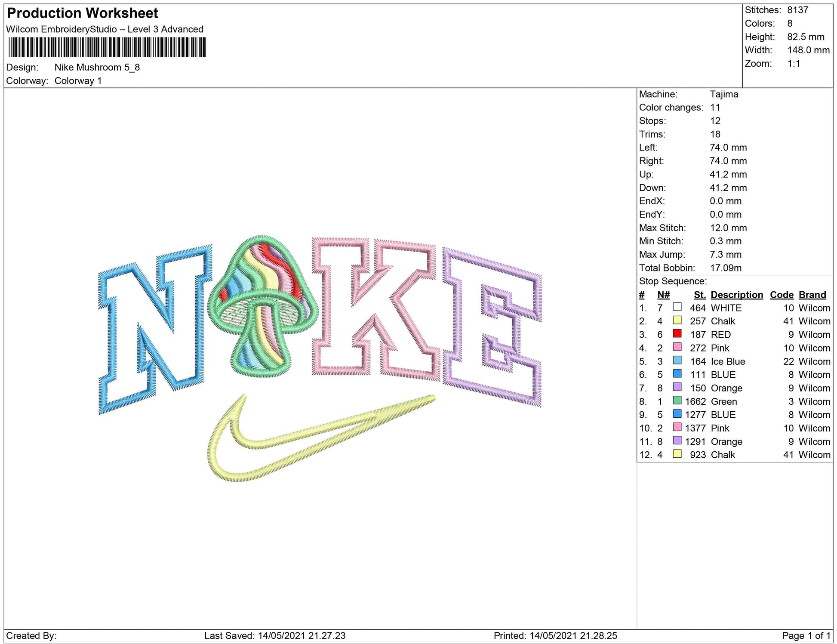Image resolution: width=837 pixels, height=644 pixels.
Task: Click the white swatch in stop row 1
Action: [677, 307]
